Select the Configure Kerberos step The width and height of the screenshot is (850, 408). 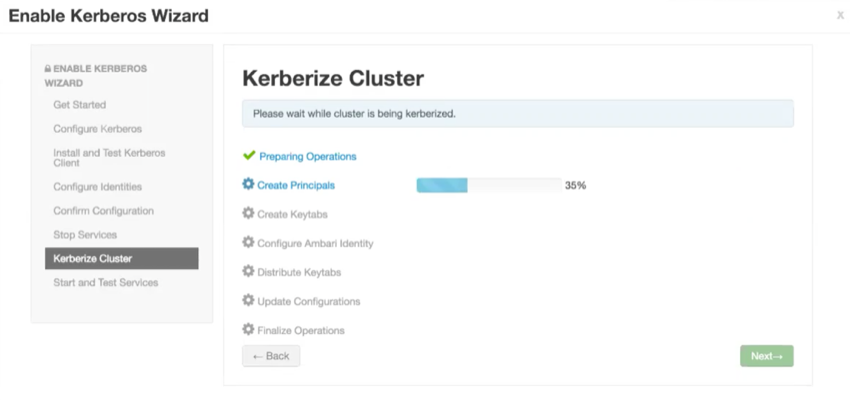[x=98, y=129]
